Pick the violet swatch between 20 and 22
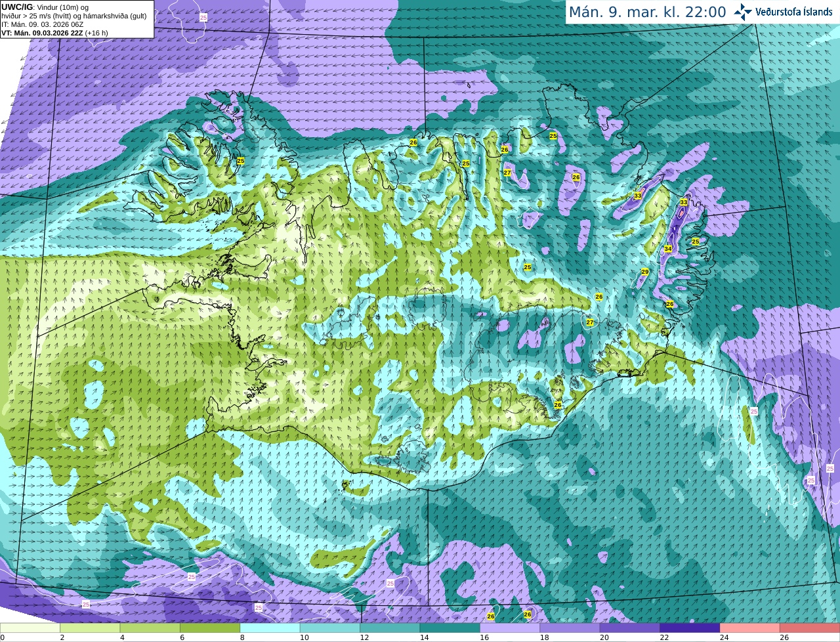The height and width of the screenshot is (642, 840). tap(630, 628)
